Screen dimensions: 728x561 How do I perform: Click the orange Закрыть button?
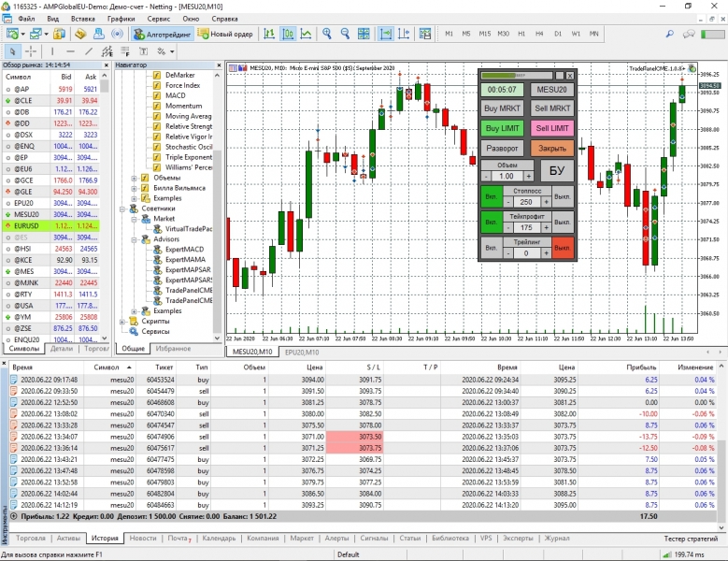coord(552,149)
